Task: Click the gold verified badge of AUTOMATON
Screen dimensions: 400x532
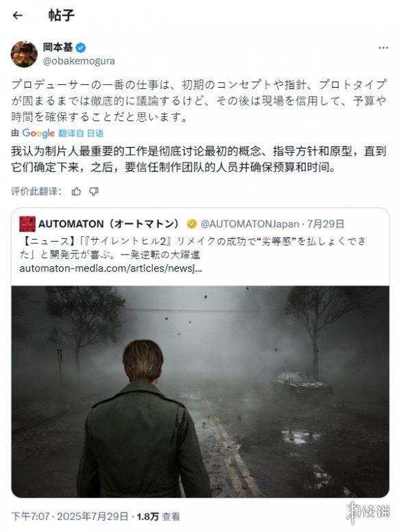Action: click(x=192, y=224)
